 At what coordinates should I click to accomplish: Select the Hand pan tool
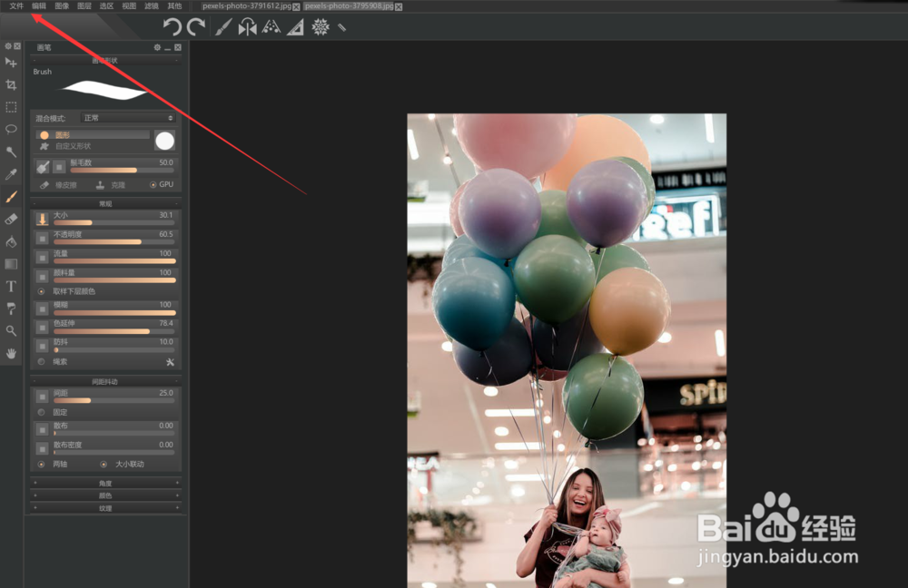11,354
